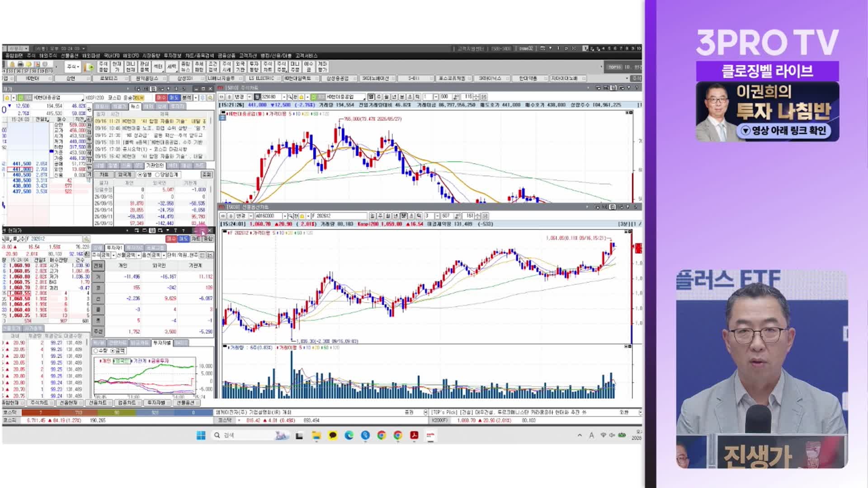Image resolution: width=868 pixels, height=488 pixels.
Task: Open futures code A0160000 dropdown arrow
Action: point(285,216)
